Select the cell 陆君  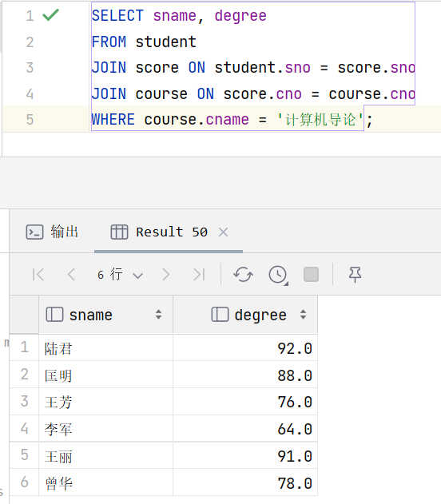tap(105, 348)
